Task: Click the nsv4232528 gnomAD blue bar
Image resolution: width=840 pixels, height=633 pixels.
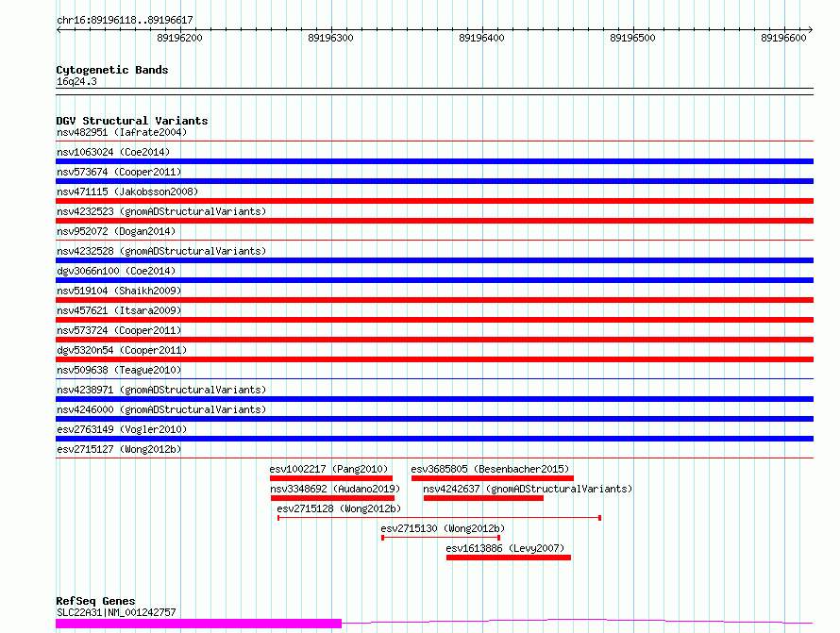Action: click(434, 260)
